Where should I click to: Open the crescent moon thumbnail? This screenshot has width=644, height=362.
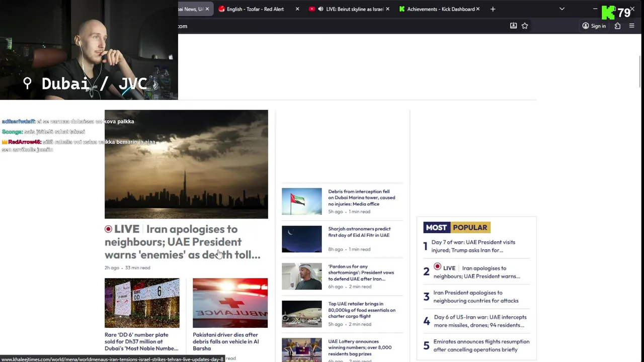click(301, 239)
